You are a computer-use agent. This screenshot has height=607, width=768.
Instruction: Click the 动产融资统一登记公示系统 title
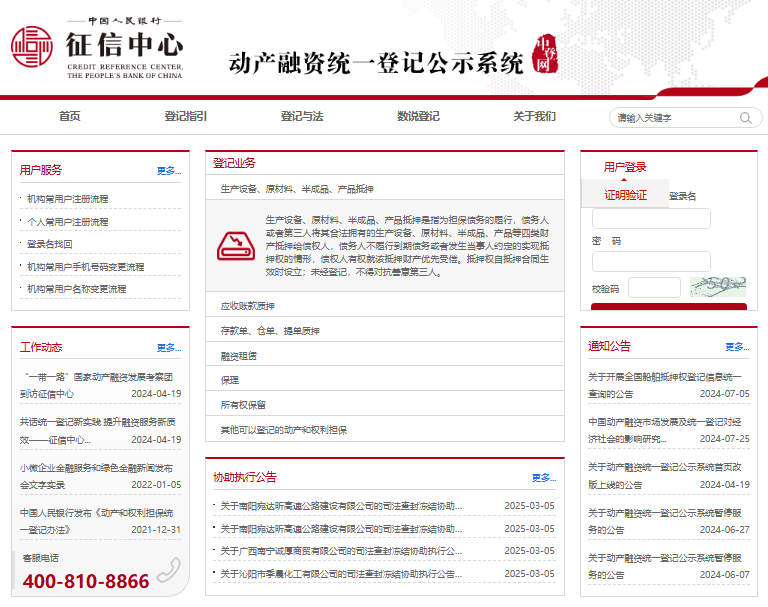[376, 63]
